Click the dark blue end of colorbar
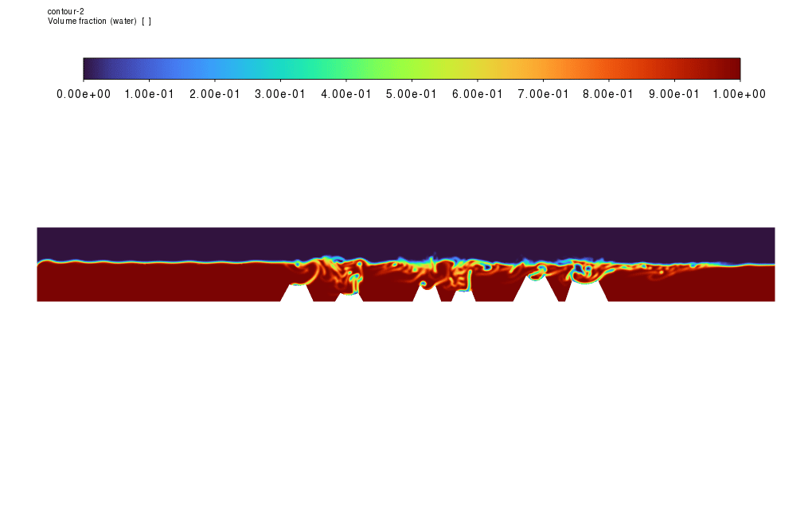 tap(89, 69)
